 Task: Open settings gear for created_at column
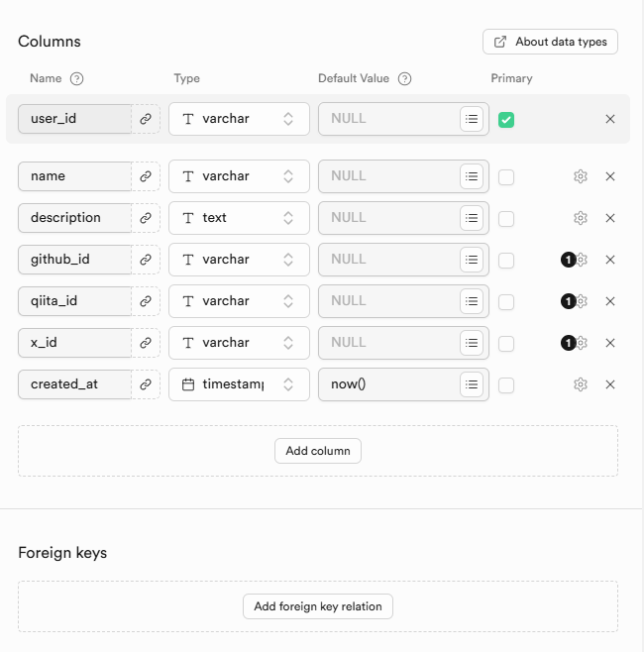pos(581,384)
